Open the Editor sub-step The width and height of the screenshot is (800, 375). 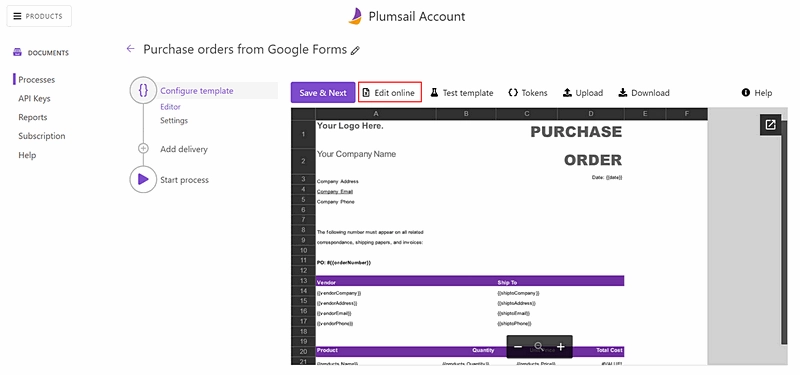[170, 107]
